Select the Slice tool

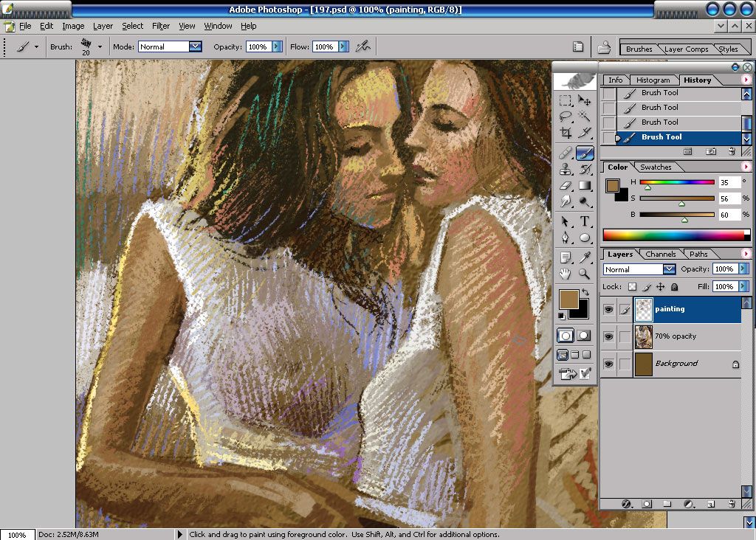pyautogui.click(x=585, y=133)
